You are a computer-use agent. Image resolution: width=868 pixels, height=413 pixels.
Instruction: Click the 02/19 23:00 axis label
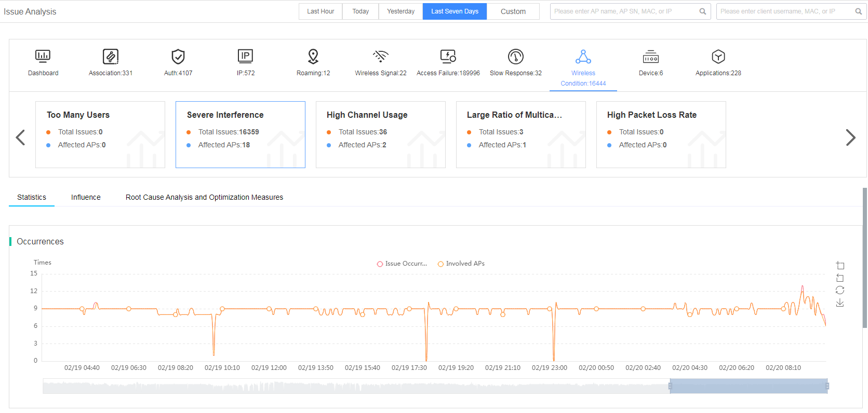coord(550,367)
